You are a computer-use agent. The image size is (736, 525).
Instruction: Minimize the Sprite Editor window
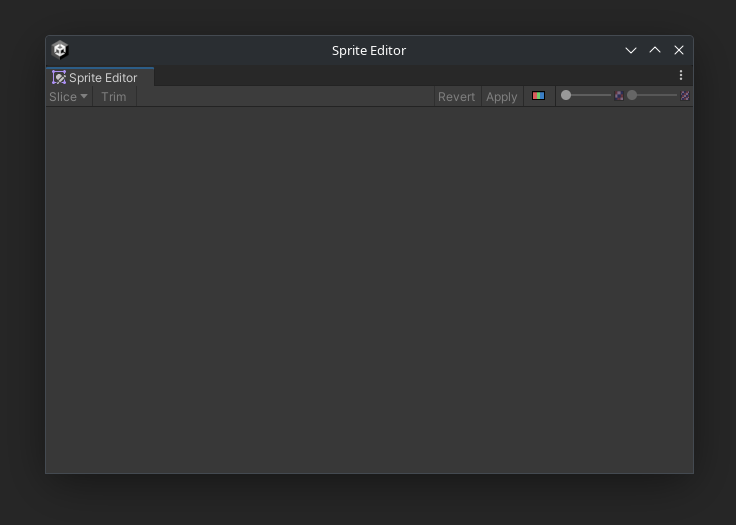coord(631,50)
